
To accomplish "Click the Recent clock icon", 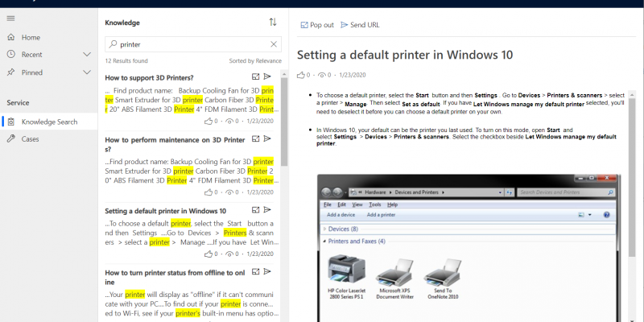I will (11, 54).
